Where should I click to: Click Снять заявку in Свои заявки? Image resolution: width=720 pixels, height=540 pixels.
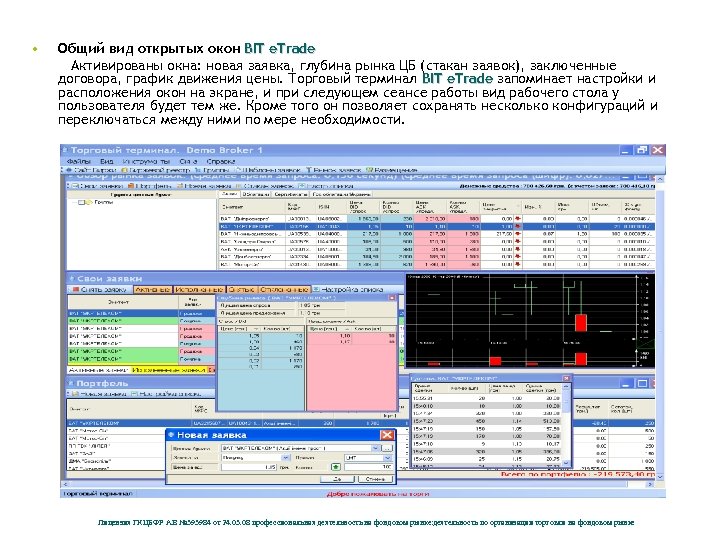click(x=99, y=290)
